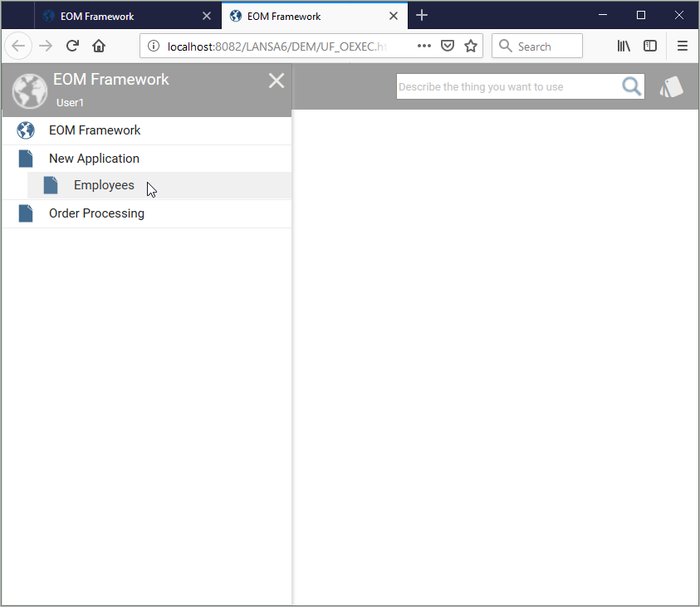Click the tags icon at top right

pyautogui.click(x=672, y=86)
